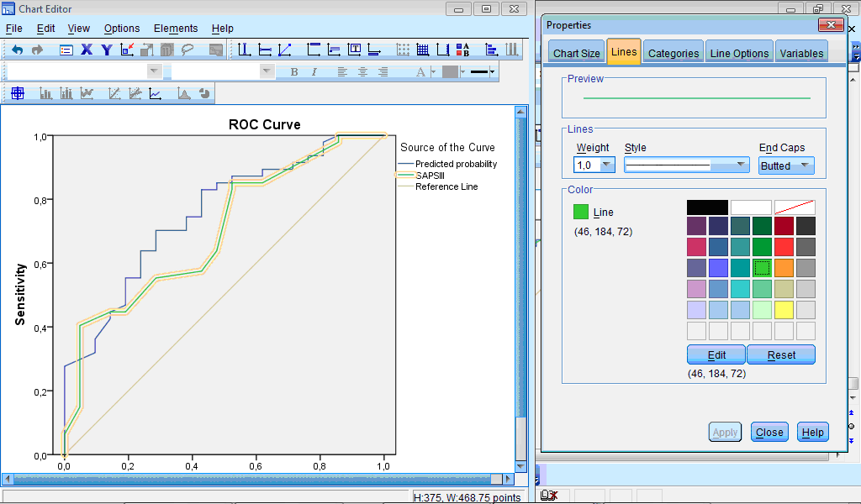Click the grayed pie chart element icon
The width and height of the screenshot is (861, 504).
point(204,94)
